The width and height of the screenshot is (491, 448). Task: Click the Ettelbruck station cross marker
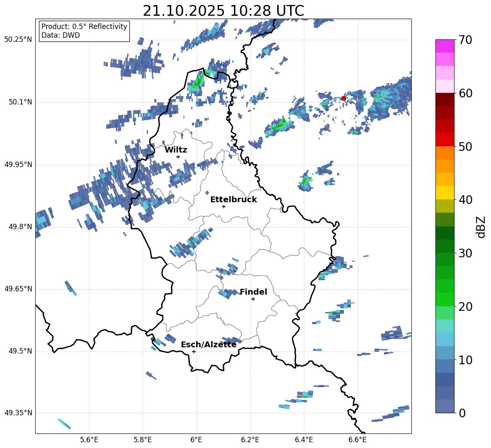pos(224,206)
